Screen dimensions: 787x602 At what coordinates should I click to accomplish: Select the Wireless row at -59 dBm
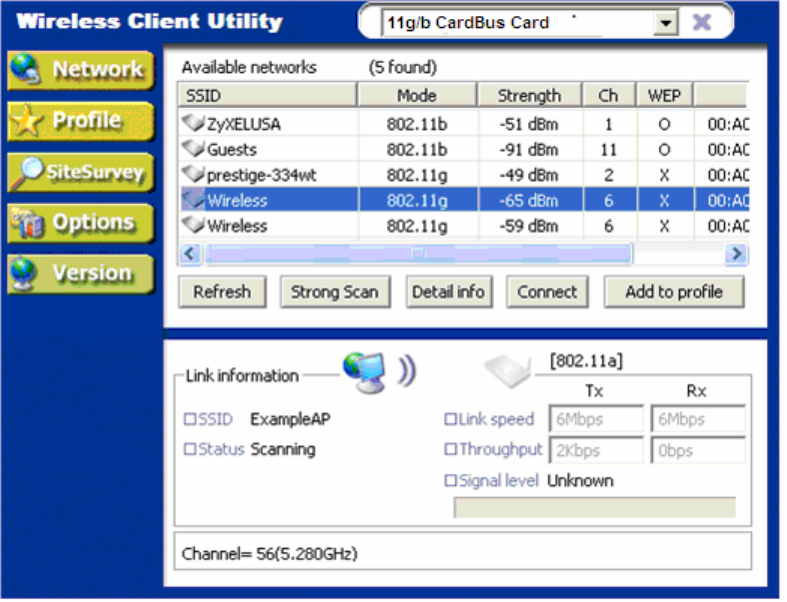tap(464, 226)
